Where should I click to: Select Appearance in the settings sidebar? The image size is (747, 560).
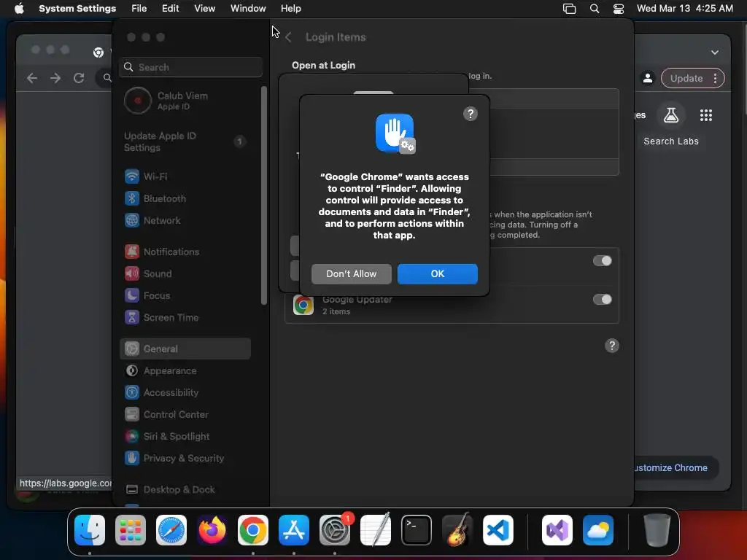click(185, 371)
